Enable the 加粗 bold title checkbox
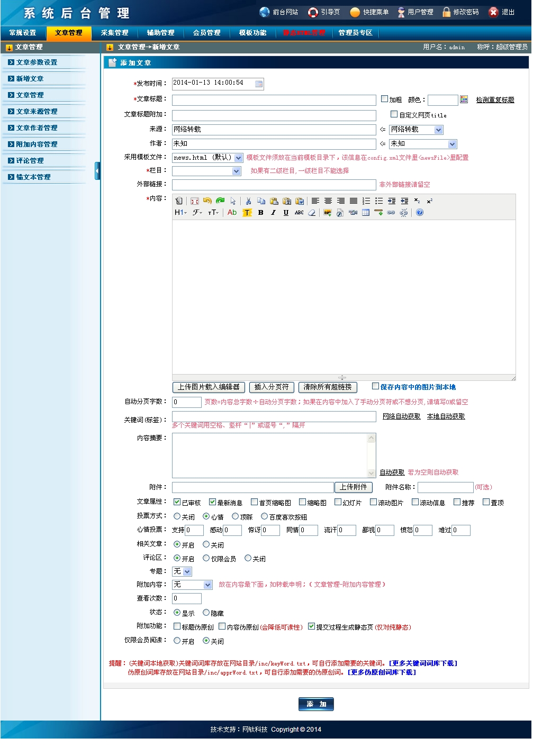Image resolution: width=533 pixels, height=756 pixels. pyautogui.click(x=385, y=99)
